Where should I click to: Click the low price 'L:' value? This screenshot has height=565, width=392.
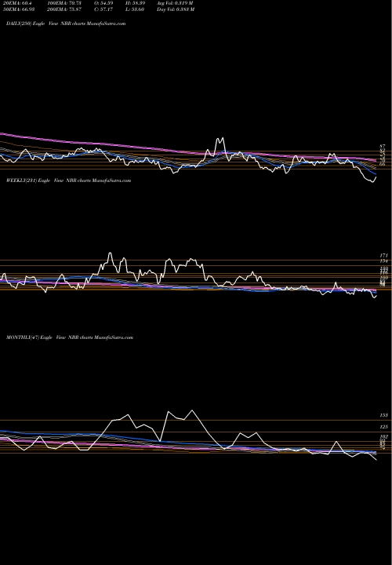pyautogui.click(x=136, y=9)
